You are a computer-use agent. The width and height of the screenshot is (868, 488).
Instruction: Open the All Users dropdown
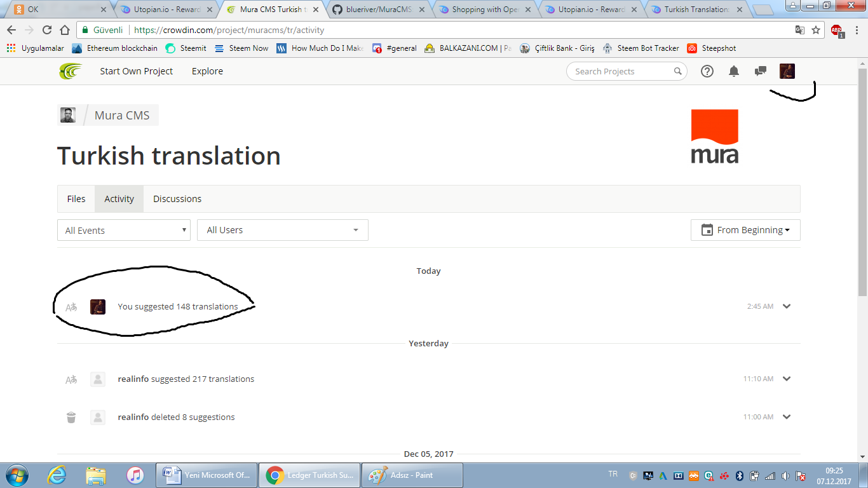click(x=283, y=230)
